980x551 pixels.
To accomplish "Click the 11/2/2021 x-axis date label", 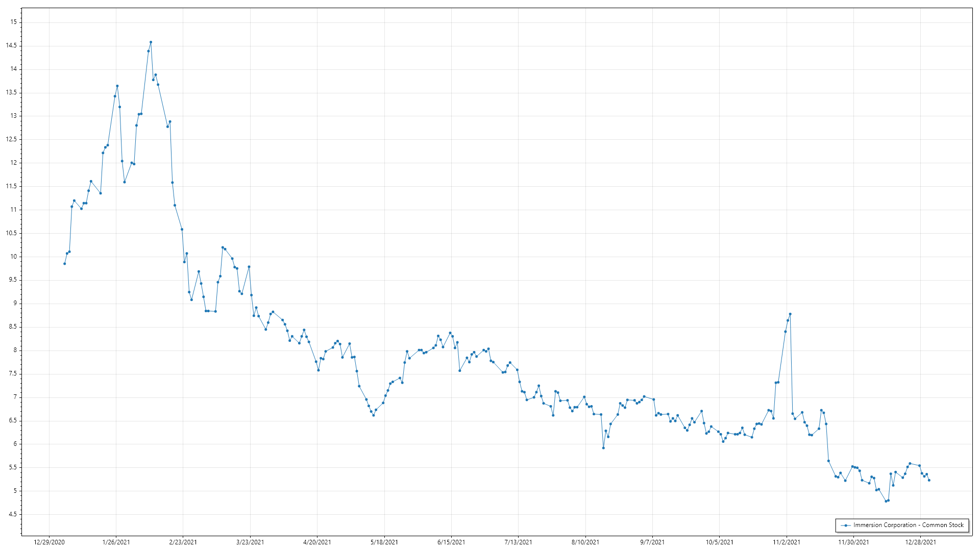I will click(787, 542).
